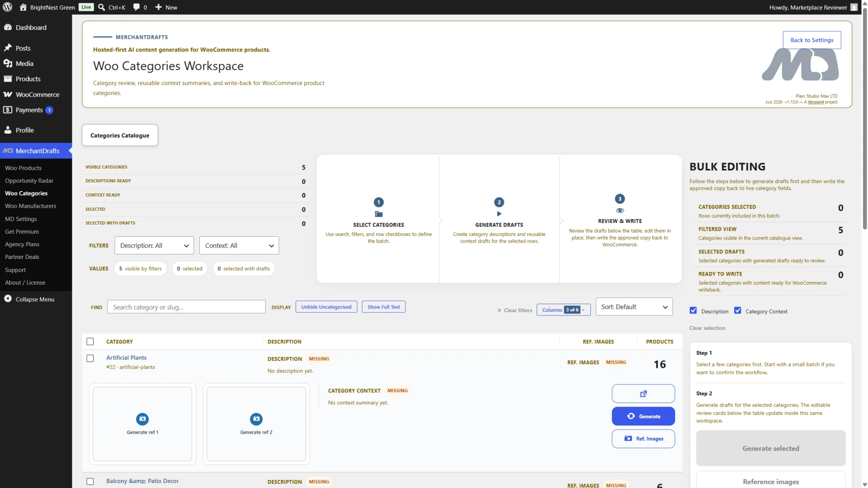Open Posts pin icon in sidebar

tap(8, 48)
